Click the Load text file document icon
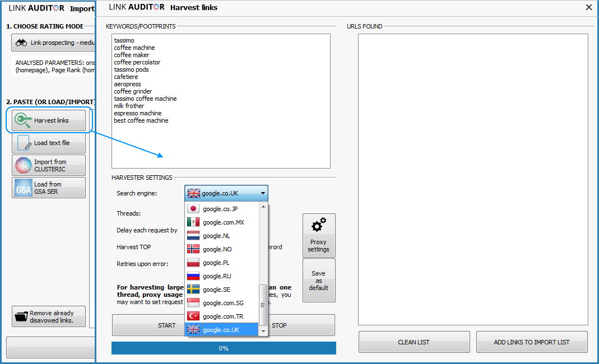The image size is (599, 364). pos(24,143)
